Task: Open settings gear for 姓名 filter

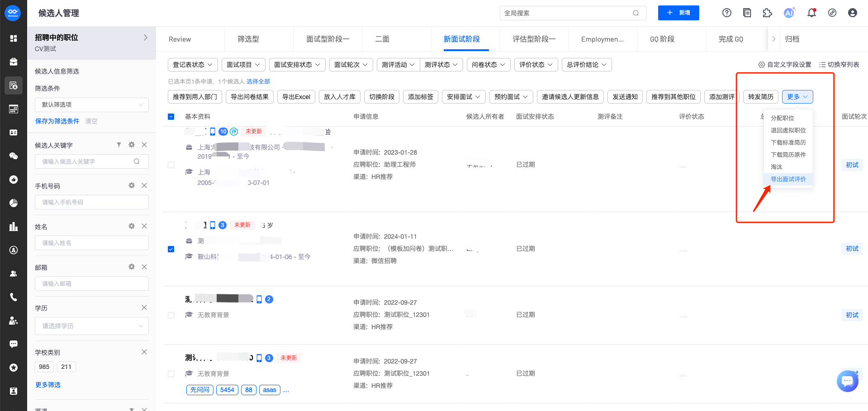Action: click(132, 226)
